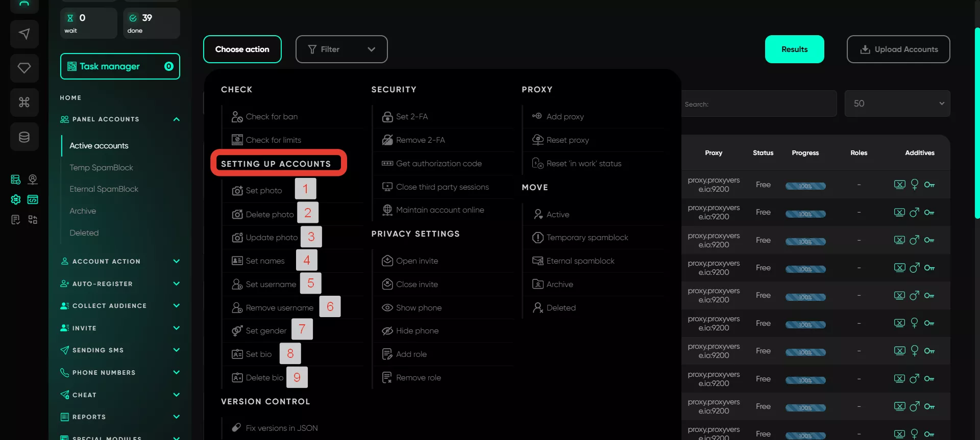Click the Remove role action
This screenshot has height=440, width=980.
point(418,377)
